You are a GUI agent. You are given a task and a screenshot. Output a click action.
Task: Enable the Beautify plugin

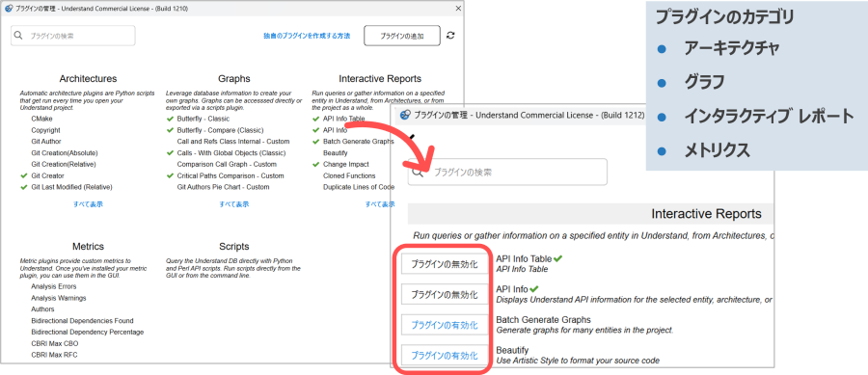click(445, 356)
